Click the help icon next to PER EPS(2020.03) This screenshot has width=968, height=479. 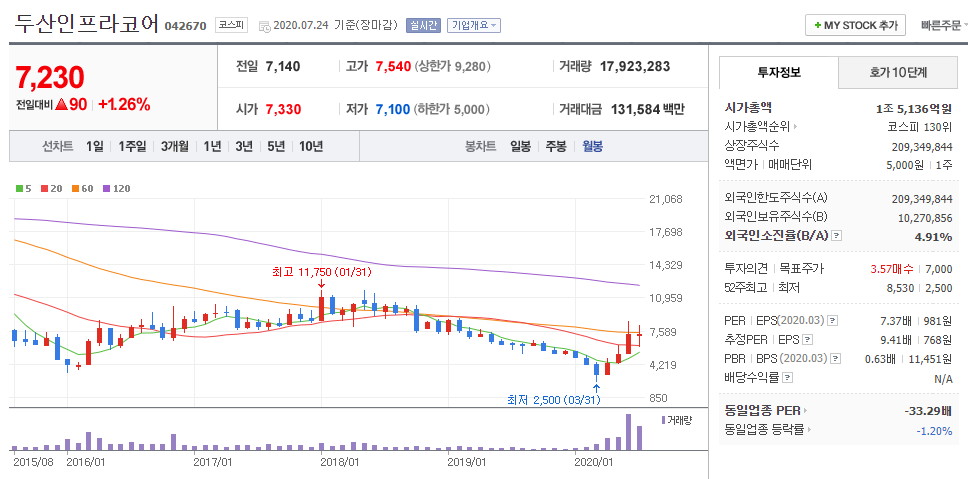click(x=832, y=320)
